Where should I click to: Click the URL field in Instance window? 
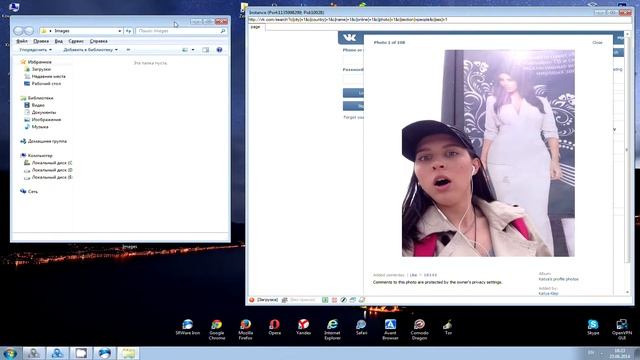point(439,19)
